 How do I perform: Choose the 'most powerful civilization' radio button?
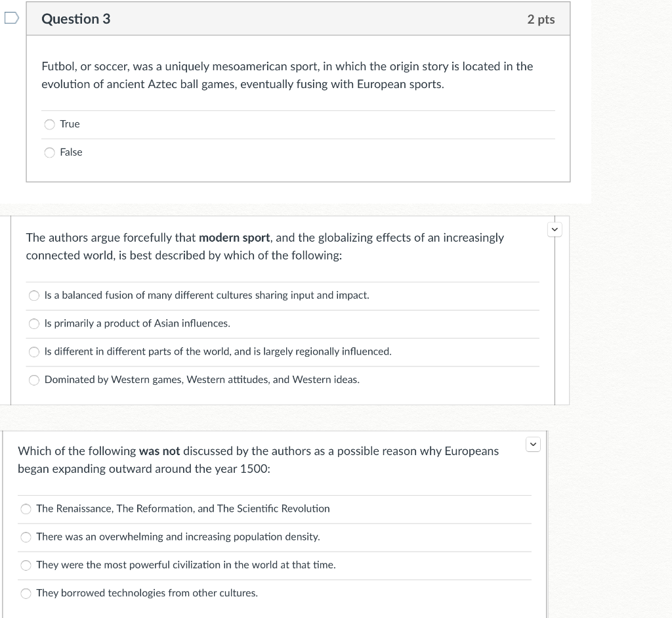point(26,565)
